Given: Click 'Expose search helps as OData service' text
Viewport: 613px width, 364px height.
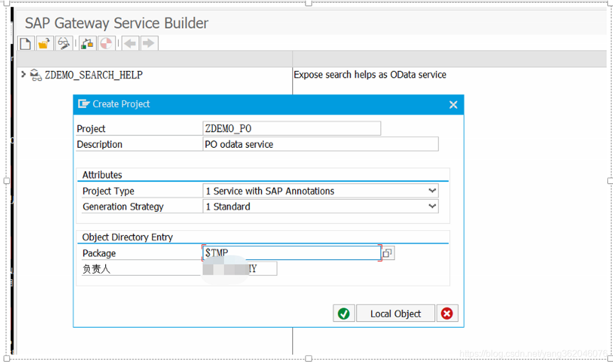Looking at the screenshot, I should click(x=370, y=75).
